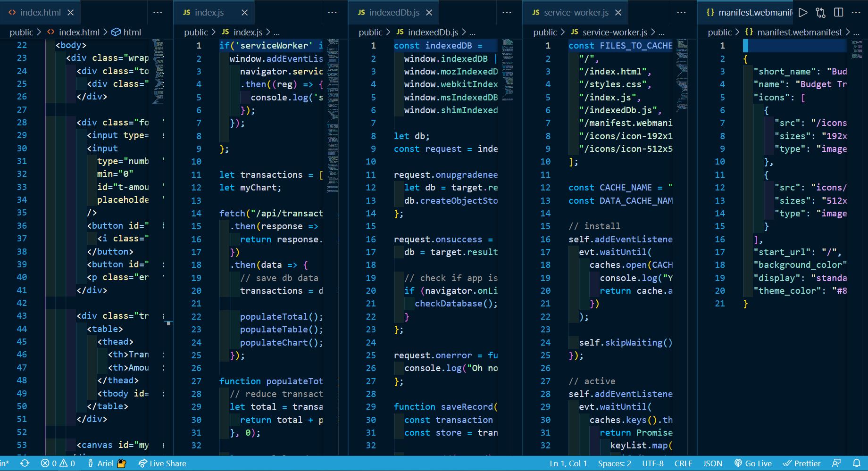Open More Actions menu for index.js group
The width and height of the screenshot is (868, 471).
332,13
